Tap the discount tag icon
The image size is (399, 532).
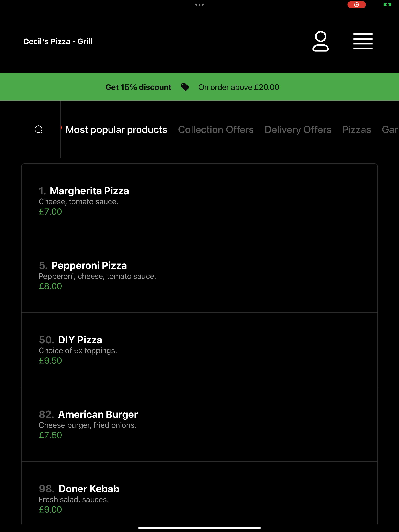coord(185,87)
